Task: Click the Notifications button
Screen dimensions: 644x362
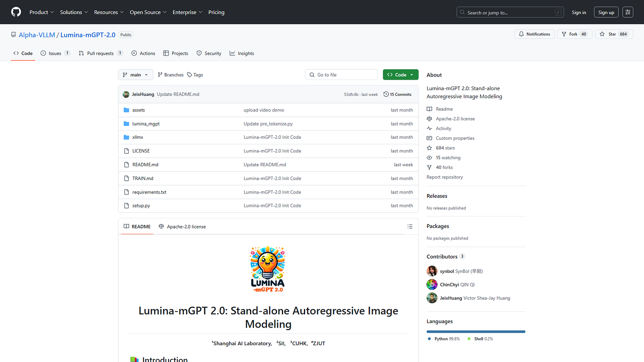Action: (x=534, y=34)
